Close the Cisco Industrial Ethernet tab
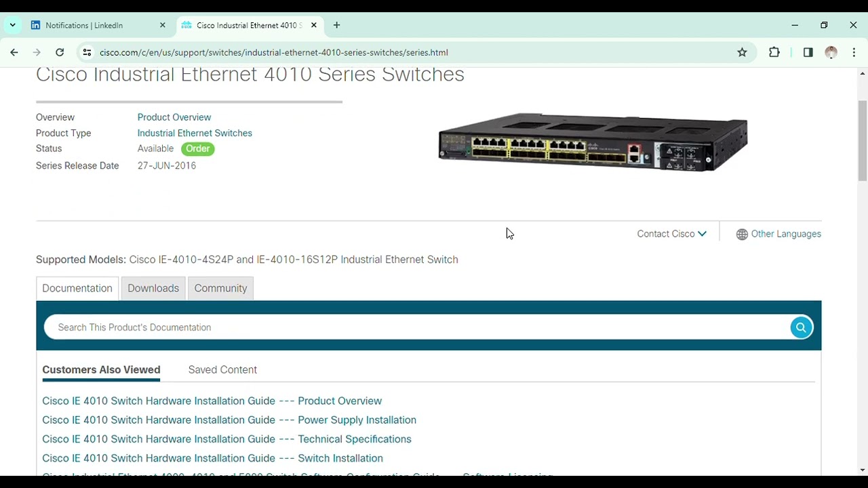The image size is (868, 488). tap(313, 25)
